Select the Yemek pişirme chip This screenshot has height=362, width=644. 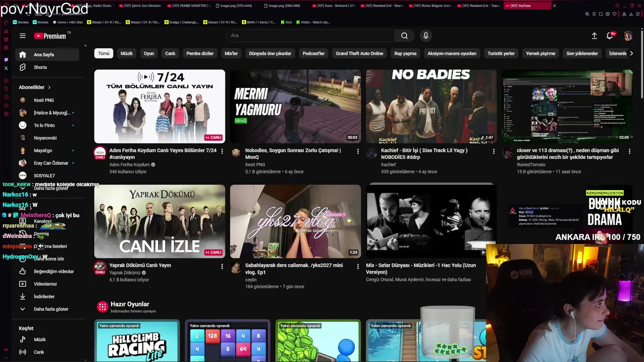(541, 53)
